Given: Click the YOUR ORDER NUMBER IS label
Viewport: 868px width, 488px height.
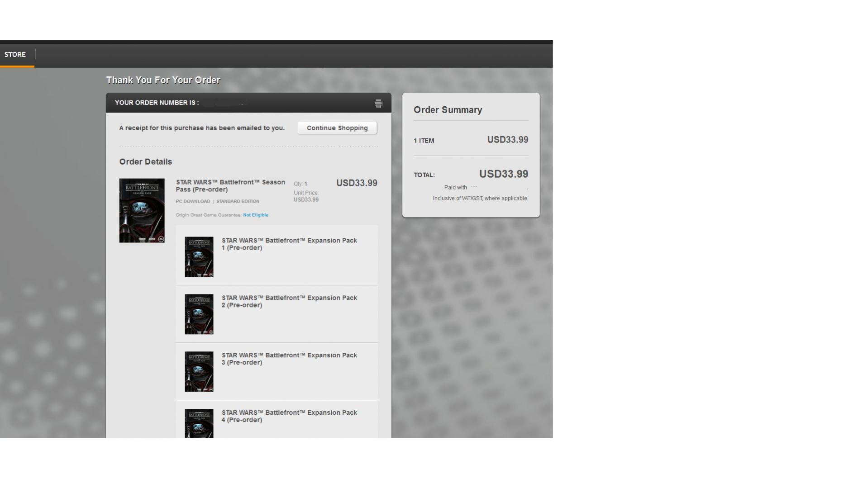Looking at the screenshot, I should click(157, 103).
